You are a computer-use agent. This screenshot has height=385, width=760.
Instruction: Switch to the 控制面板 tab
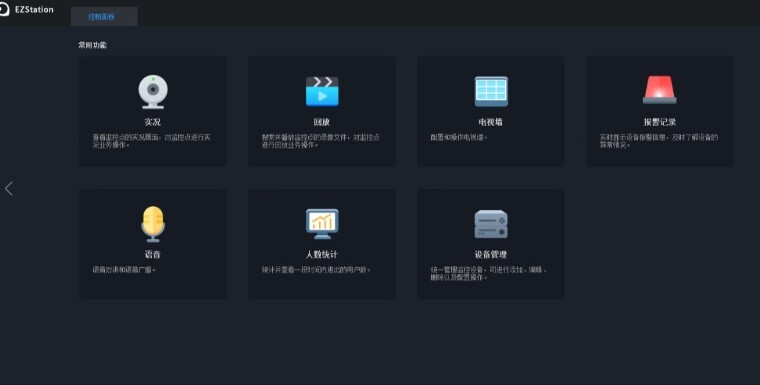[x=104, y=16]
